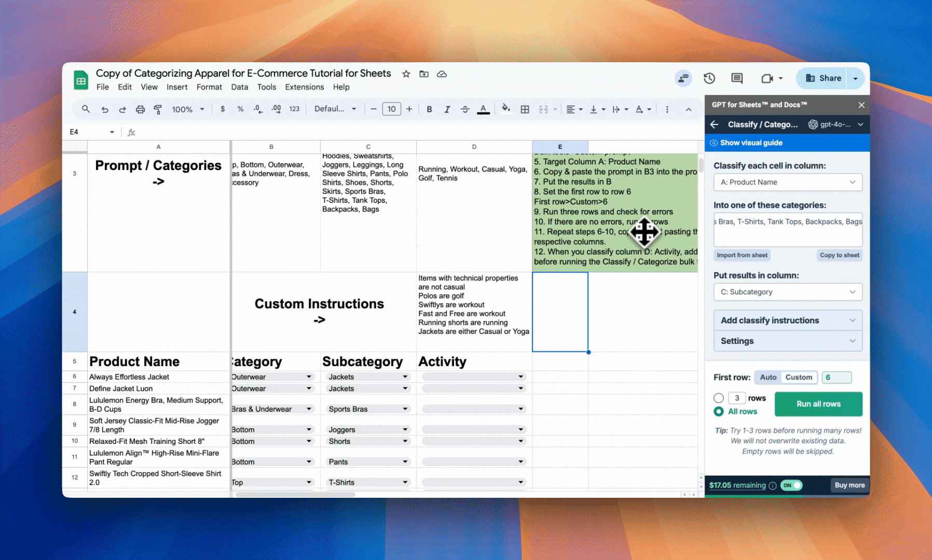Open the text color picker
The height and width of the screenshot is (560, 932).
(x=483, y=109)
